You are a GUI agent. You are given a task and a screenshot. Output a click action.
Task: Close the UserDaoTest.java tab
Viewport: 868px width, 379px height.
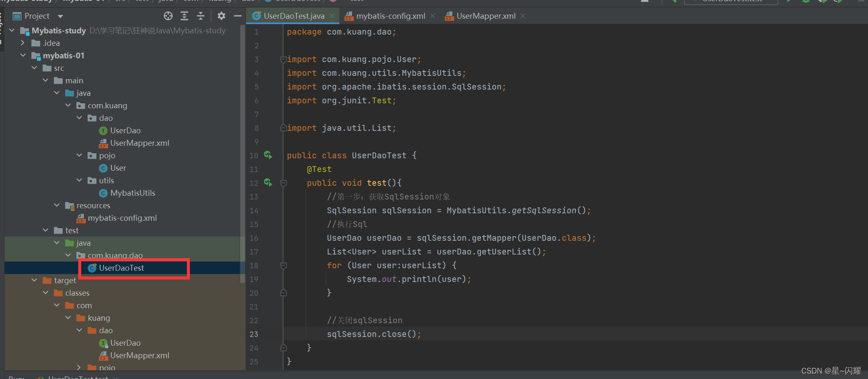coord(332,16)
